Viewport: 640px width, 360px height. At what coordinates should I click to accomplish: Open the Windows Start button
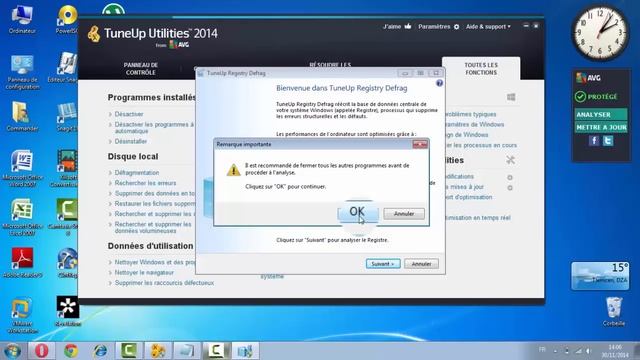[x=12, y=351]
